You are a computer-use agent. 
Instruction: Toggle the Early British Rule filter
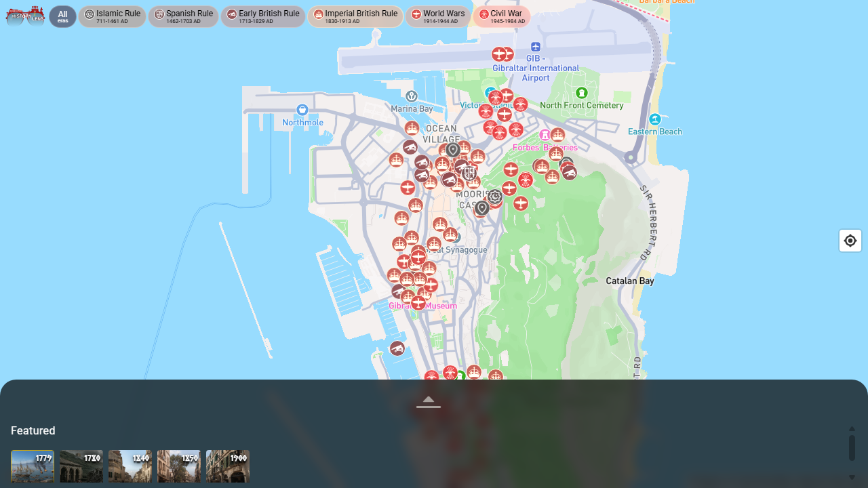click(x=263, y=16)
